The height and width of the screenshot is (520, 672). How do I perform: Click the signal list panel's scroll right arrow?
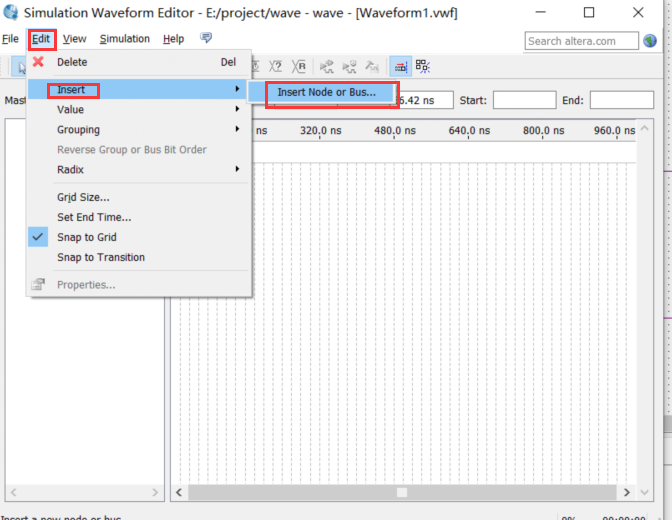click(155, 492)
